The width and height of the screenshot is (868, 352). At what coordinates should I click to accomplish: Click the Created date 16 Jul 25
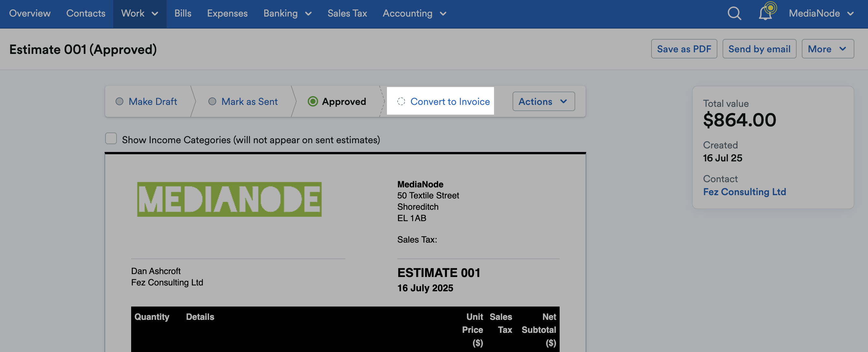(x=723, y=158)
